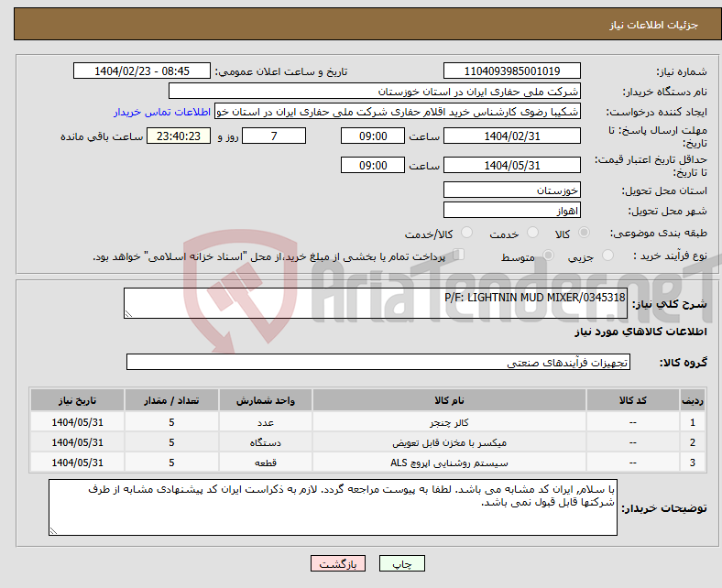
Task: Click the تاریخ نیاز column header
Action: (x=77, y=400)
